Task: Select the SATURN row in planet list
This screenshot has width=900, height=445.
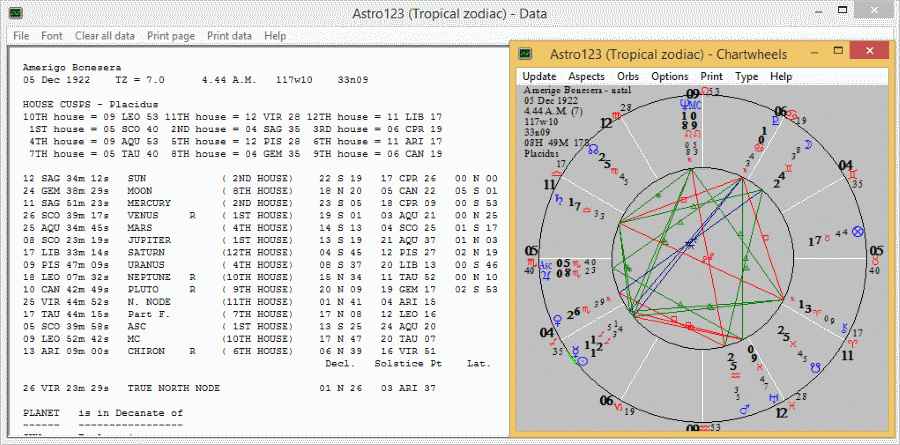Action: (x=261, y=253)
